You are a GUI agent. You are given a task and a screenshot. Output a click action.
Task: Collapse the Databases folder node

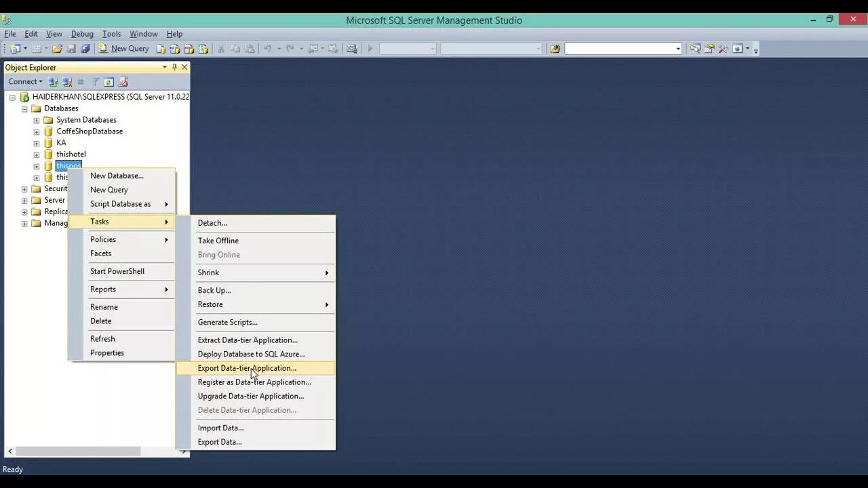point(24,109)
